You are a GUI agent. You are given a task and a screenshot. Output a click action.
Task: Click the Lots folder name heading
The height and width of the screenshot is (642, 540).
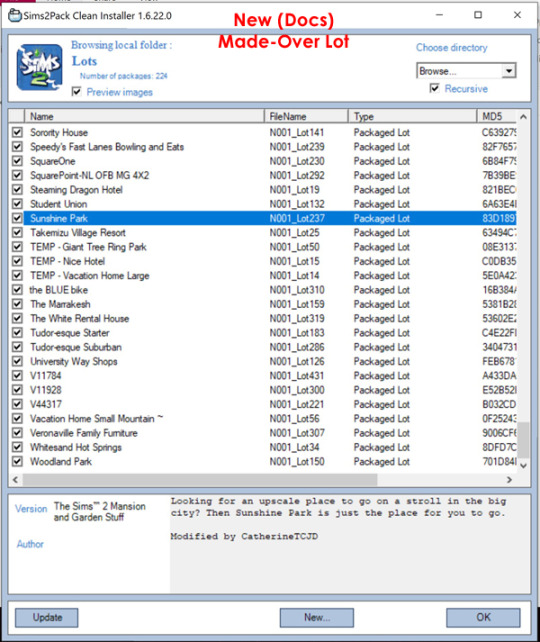pos(84,61)
